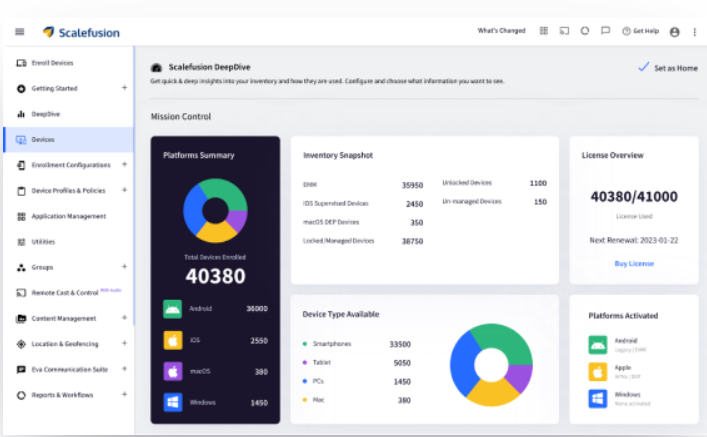Click the Platforms Summary donut chart
Viewport: 707px width, 437px height.
215,211
